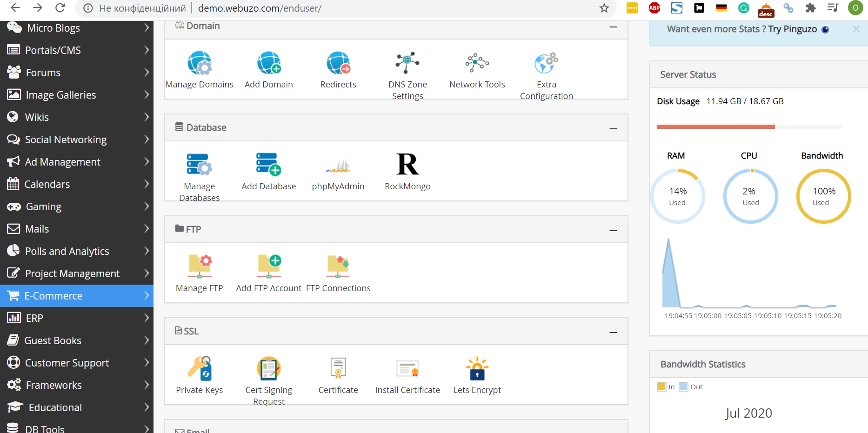Click the CPU usage gauge
The width and height of the screenshot is (868, 433).
[751, 196]
